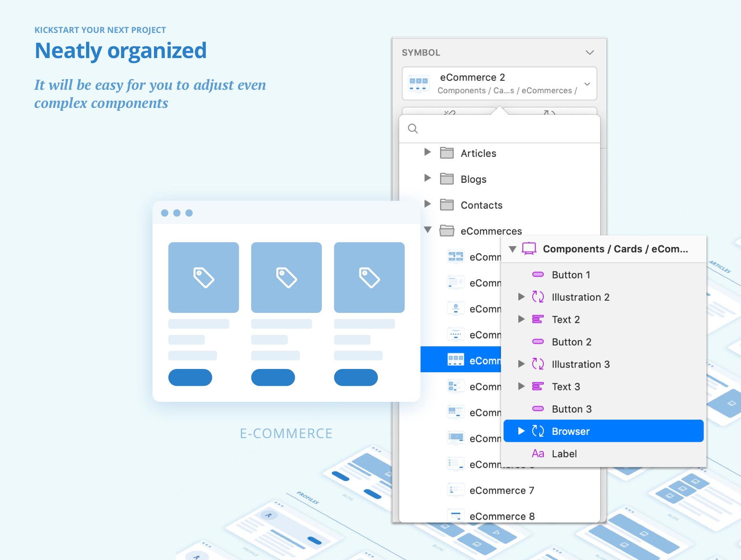
Task: Collapse the eCommerces folder
Action: point(428,230)
